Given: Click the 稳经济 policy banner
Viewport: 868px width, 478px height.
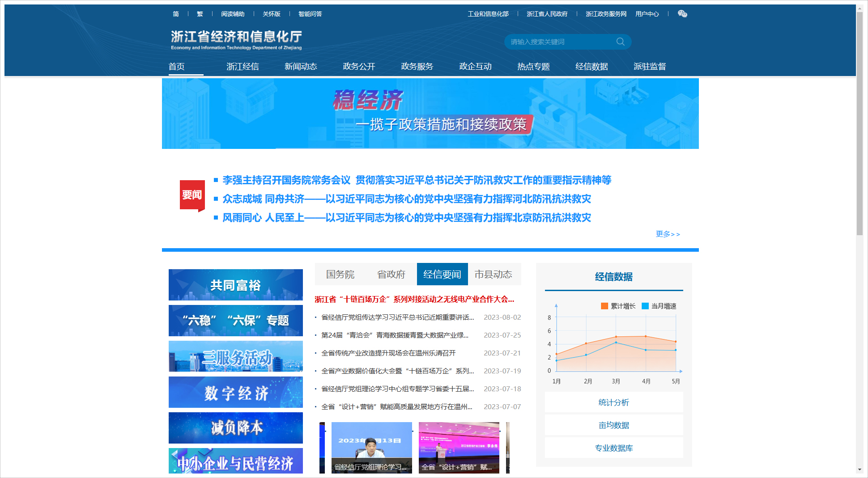Looking at the screenshot, I should click(430, 114).
